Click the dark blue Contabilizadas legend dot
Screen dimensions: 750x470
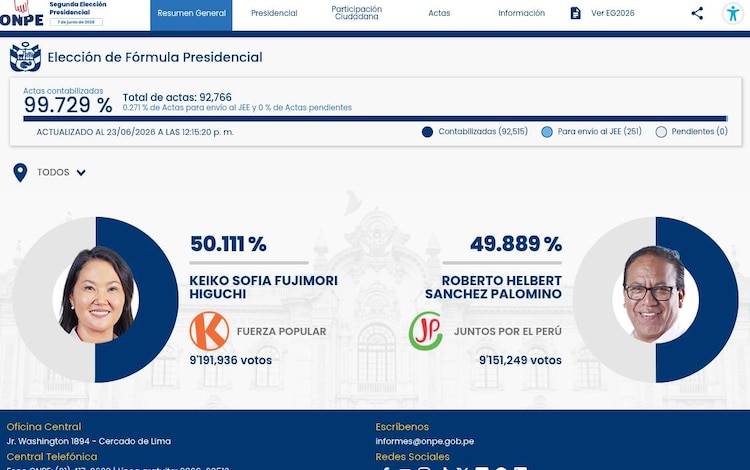pos(428,132)
